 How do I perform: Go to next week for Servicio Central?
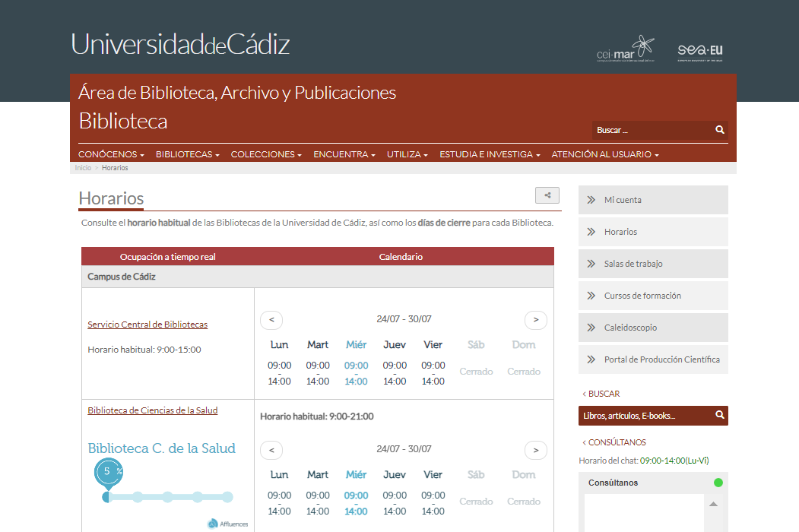click(x=535, y=320)
